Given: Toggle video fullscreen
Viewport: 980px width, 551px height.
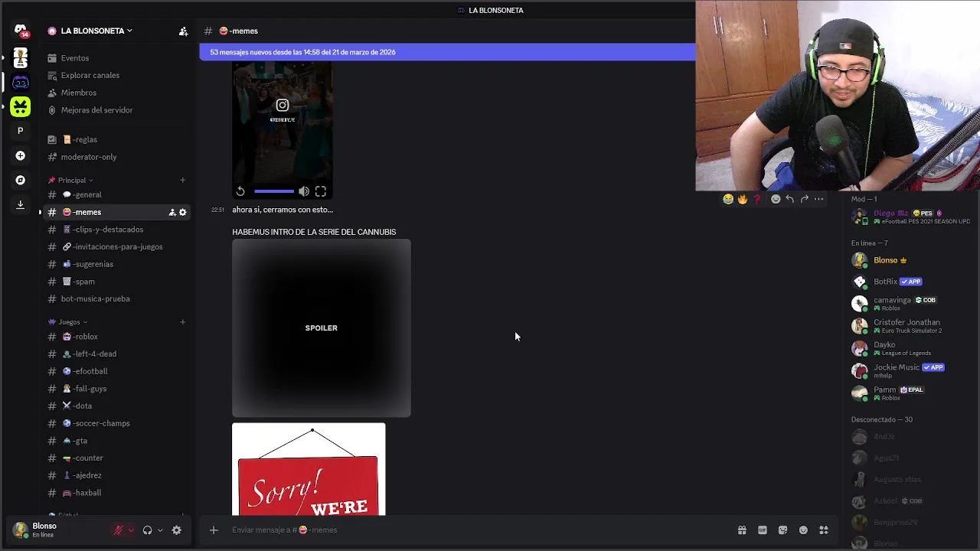Looking at the screenshot, I should (x=321, y=191).
